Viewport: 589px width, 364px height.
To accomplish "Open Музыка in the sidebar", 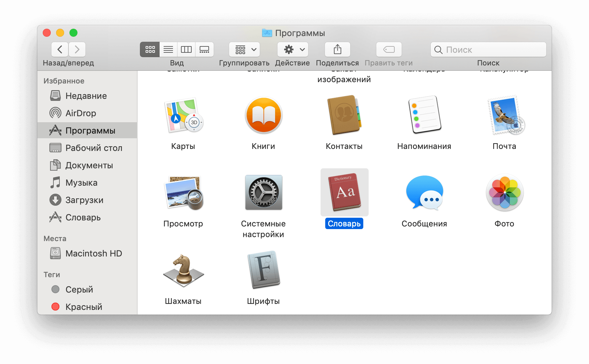I will [x=87, y=183].
